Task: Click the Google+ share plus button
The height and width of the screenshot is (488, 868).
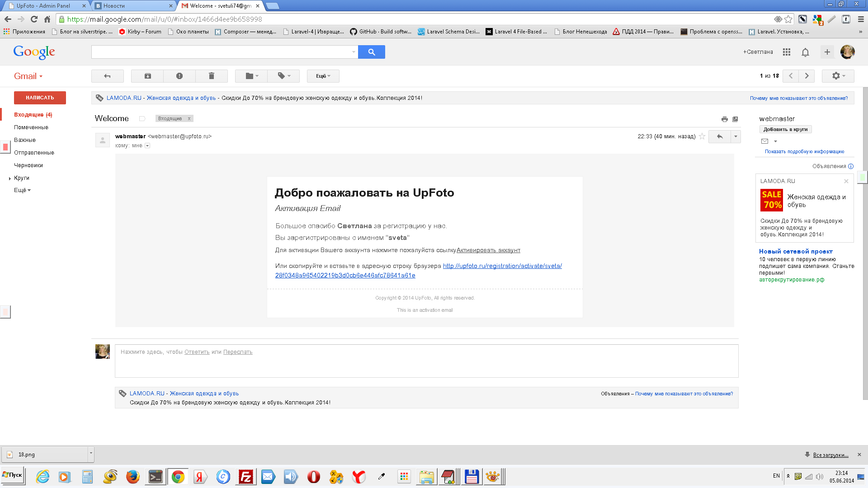Action: [x=827, y=52]
